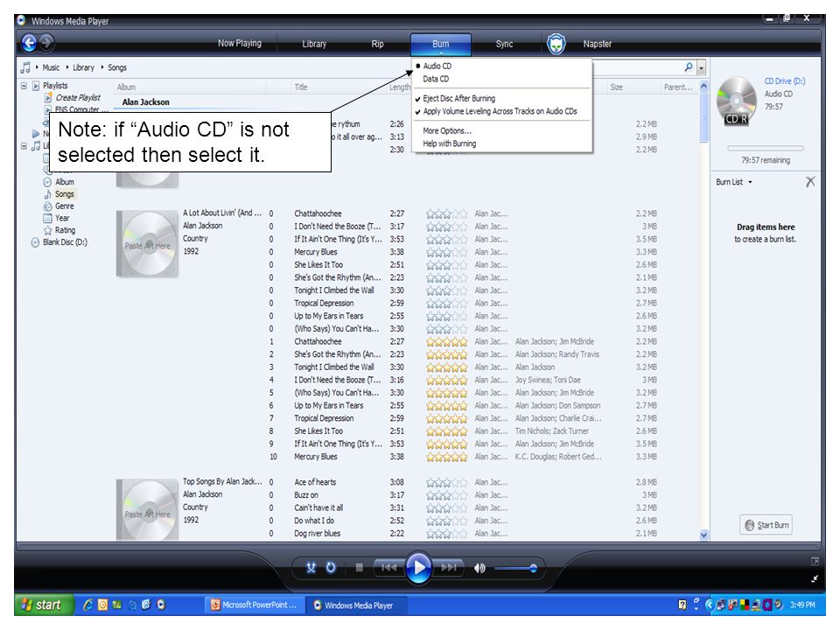Click the Start Burn button
840x630 pixels.
(x=766, y=525)
